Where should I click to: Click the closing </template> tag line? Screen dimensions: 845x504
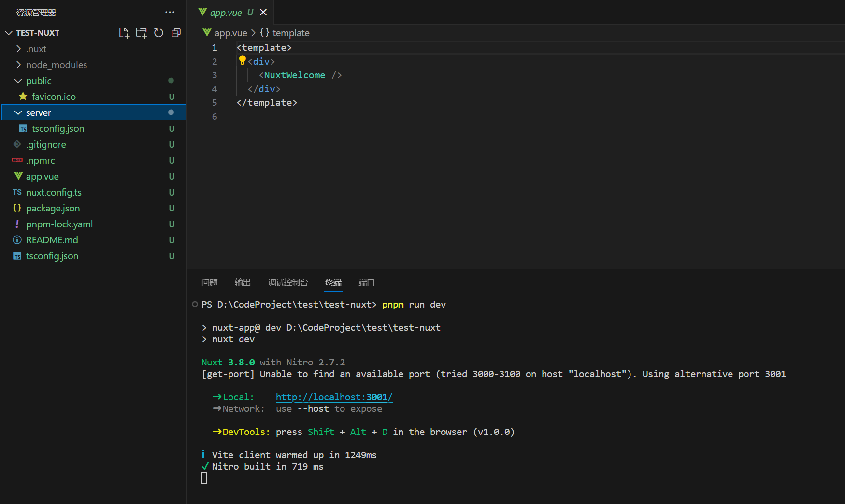(x=267, y=102)
